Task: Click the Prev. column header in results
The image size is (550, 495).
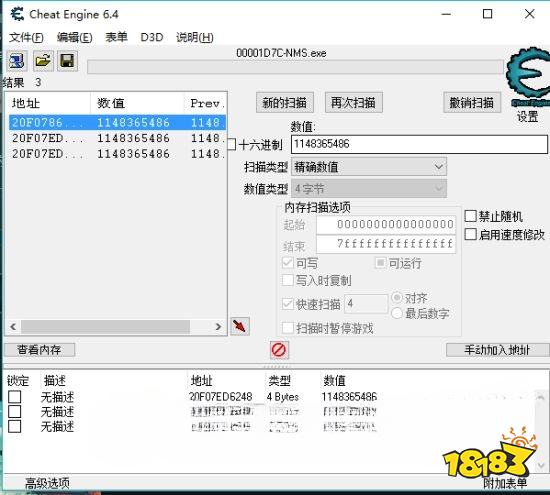Action: [x=206, y=103]
